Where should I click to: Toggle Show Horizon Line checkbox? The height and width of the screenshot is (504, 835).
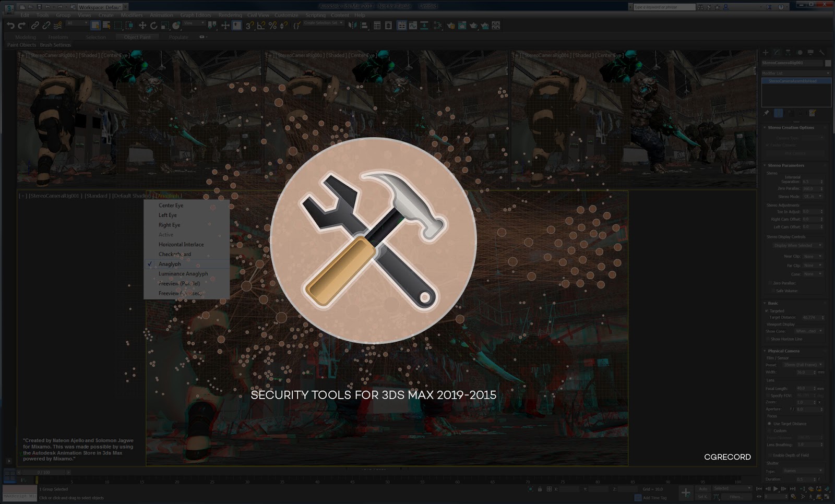768,339
